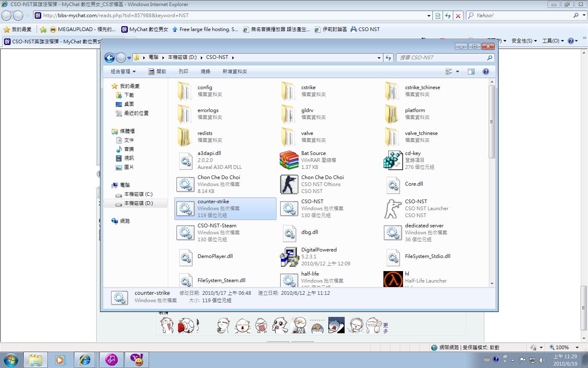The height and width of the screenshot is (368, 588).
Task: Open Free large file hosting bookmark
Action: pyautogui.click(x=205, y=29)
